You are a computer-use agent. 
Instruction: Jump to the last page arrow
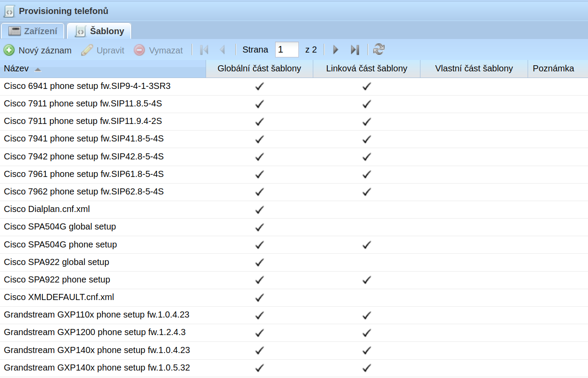pyautogui.click(x=355, y=50)
